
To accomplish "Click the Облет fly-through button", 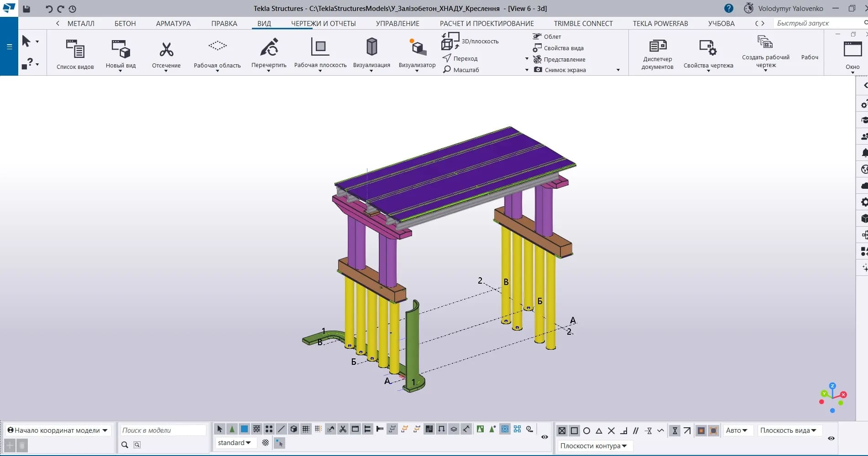I will [547, 36].
